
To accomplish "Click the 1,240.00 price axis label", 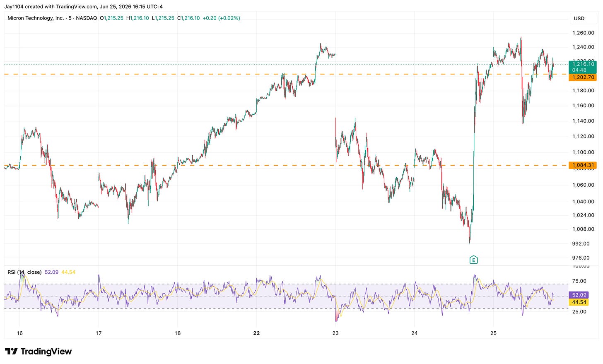I will coord(583,47).
